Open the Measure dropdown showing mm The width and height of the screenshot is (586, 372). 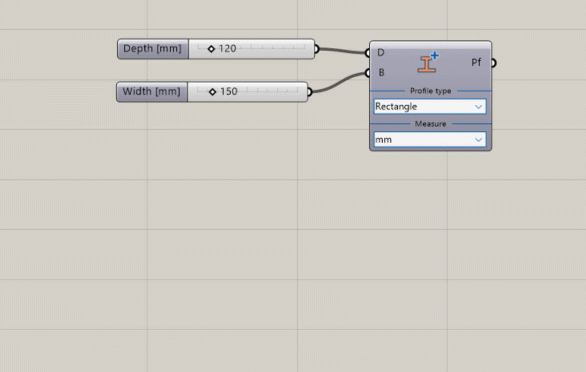click(430, 139)
